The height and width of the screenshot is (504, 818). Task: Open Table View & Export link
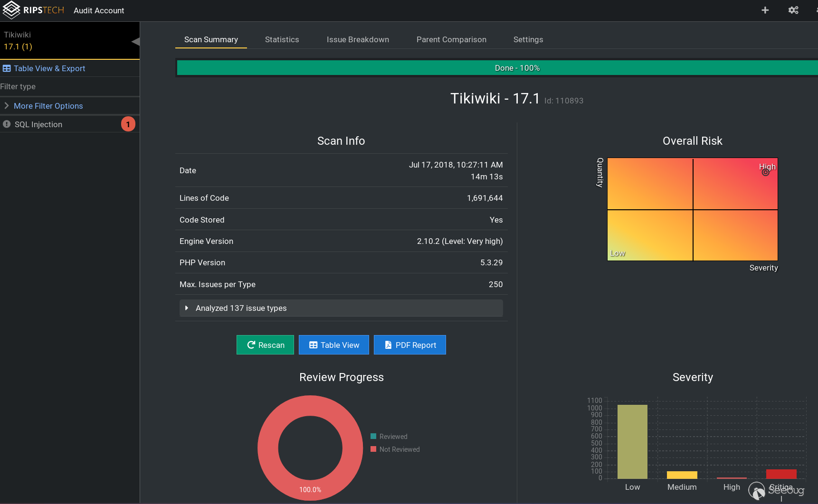[49, 68]
